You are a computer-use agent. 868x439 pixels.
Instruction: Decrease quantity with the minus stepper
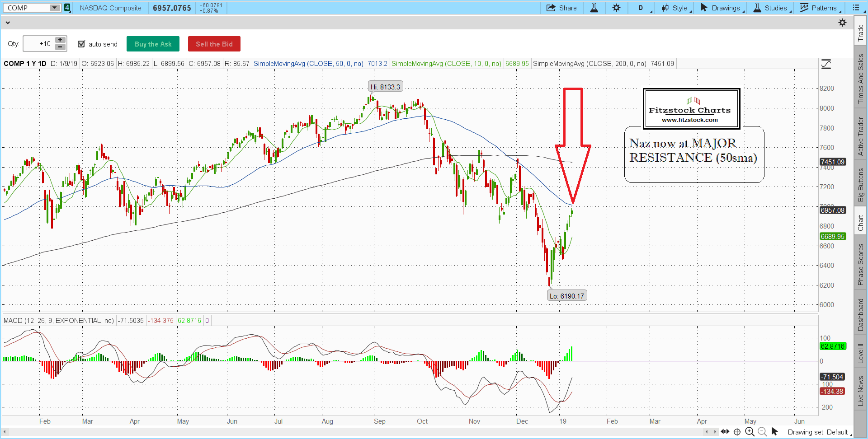[60, 47]
